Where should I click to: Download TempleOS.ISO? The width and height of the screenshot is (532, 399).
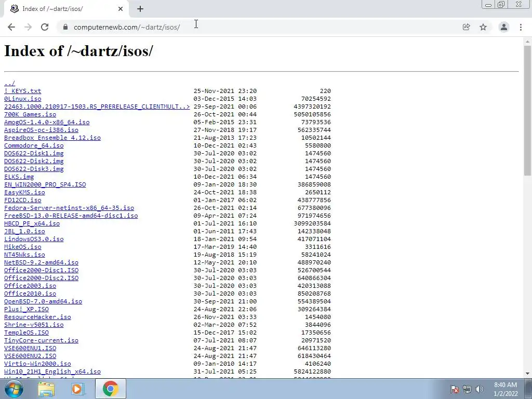click(26, 333)
